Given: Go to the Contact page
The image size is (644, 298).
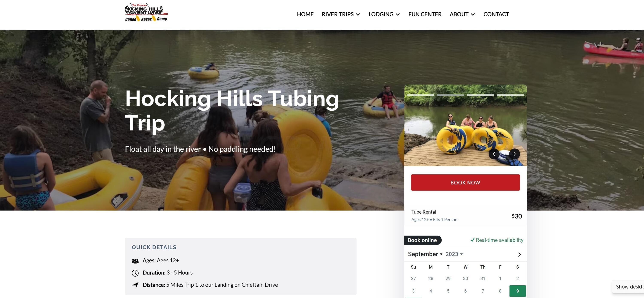Looking at the screenshot, I should pos(496,14).
